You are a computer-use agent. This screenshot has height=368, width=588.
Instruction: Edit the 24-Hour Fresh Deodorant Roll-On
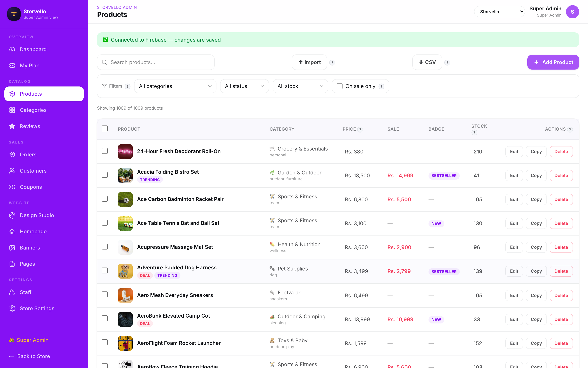click(x=514, y=152)
